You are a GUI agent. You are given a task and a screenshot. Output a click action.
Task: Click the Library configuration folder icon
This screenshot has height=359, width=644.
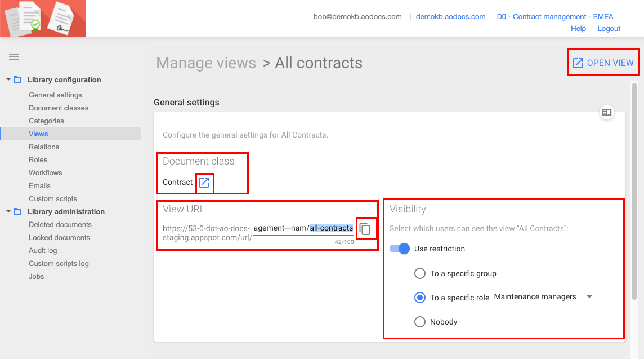[17, 80]
